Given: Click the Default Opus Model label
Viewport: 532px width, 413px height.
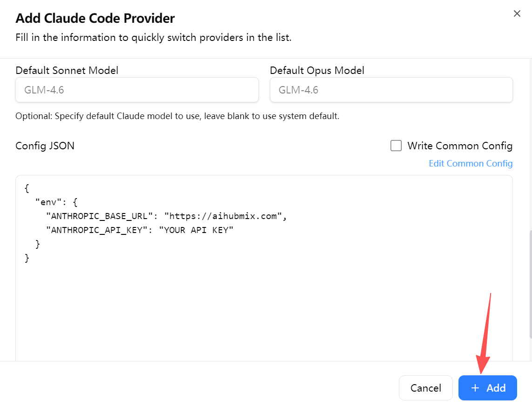Looking at the screenshot, I should coord(317,71).
